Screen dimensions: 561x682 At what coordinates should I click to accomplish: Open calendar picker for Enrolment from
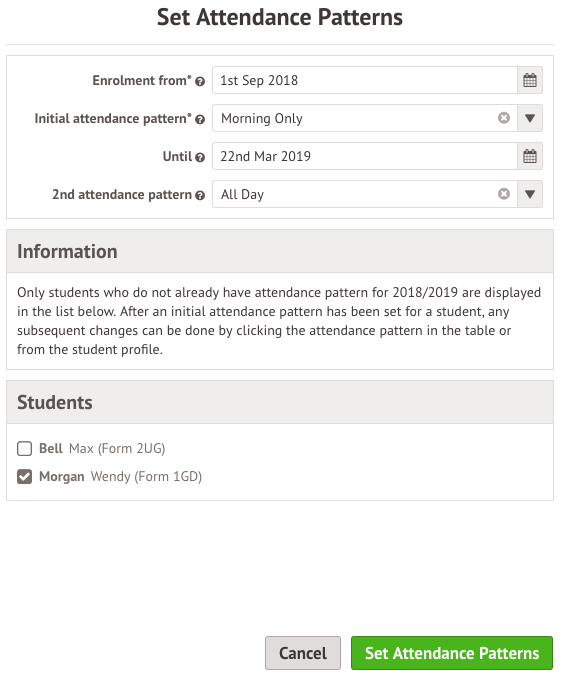(530, 80)
